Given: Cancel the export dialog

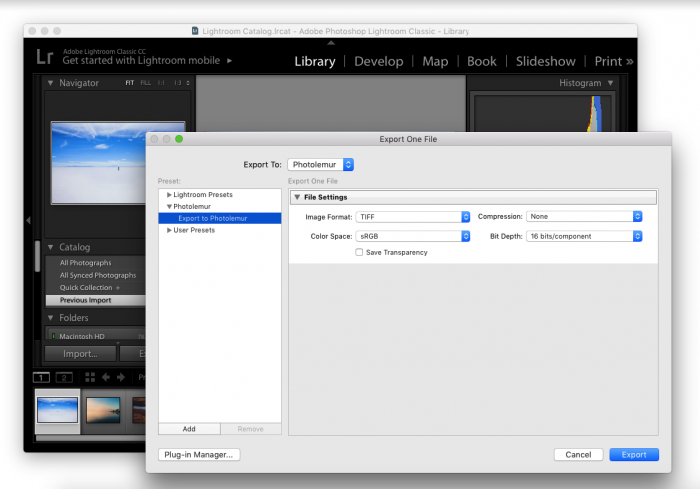Looking at the screenshot, I should 578,455.
